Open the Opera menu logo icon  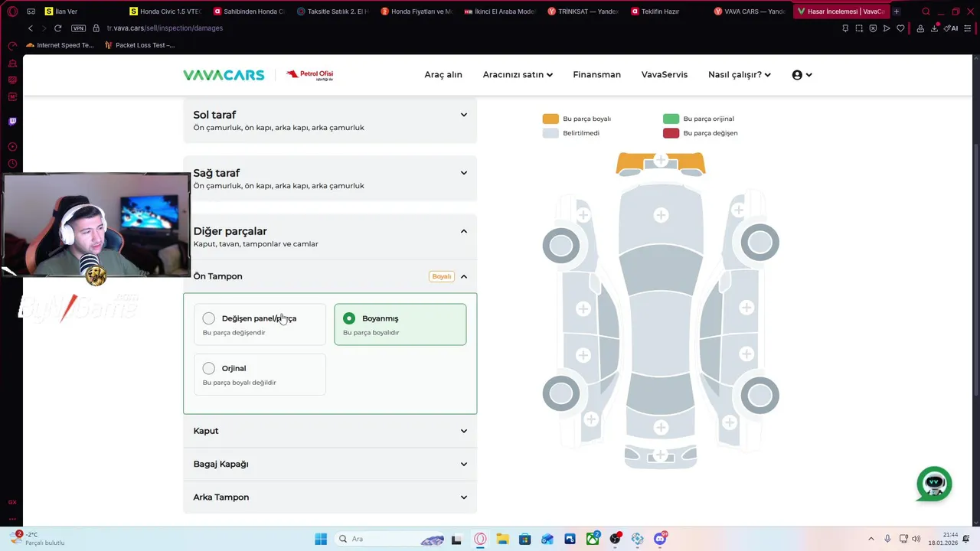[x=12, y=11]
